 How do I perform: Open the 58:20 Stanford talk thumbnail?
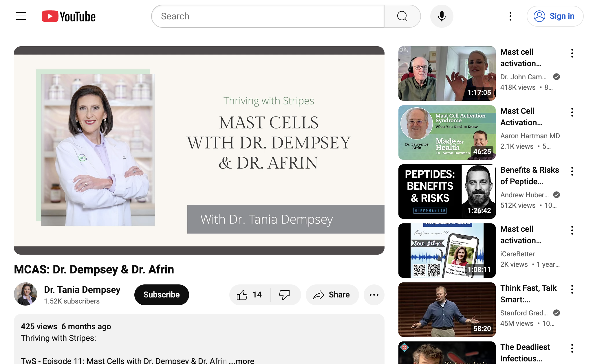click(x=447, y=310)
